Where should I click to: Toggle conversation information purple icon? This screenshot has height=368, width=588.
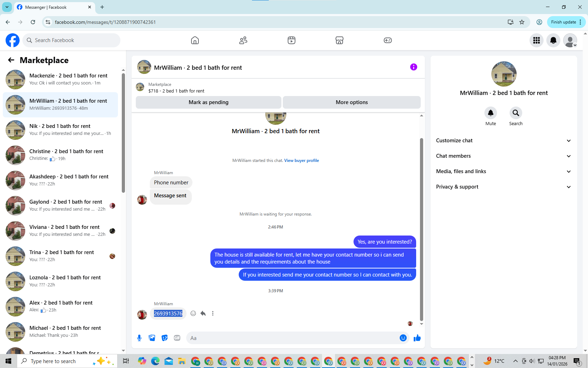(x=414, y=67)
